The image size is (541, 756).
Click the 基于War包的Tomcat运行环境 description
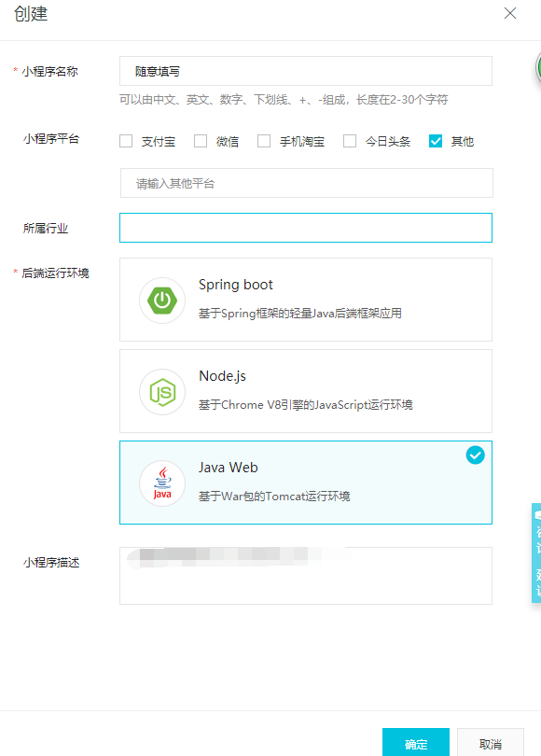274,497
